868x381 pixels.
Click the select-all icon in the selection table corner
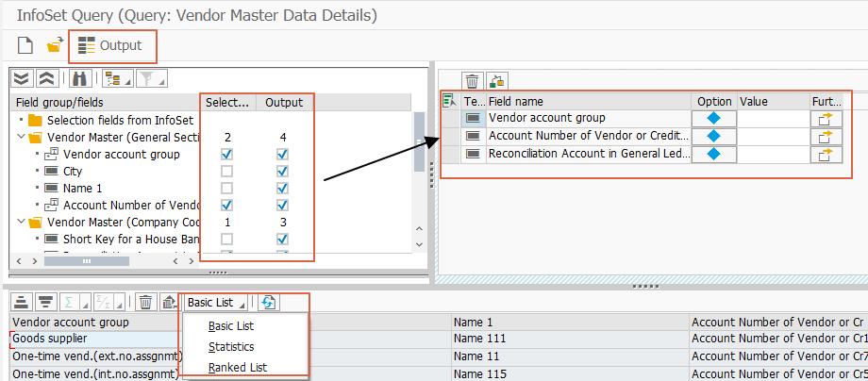click(449, 101)
